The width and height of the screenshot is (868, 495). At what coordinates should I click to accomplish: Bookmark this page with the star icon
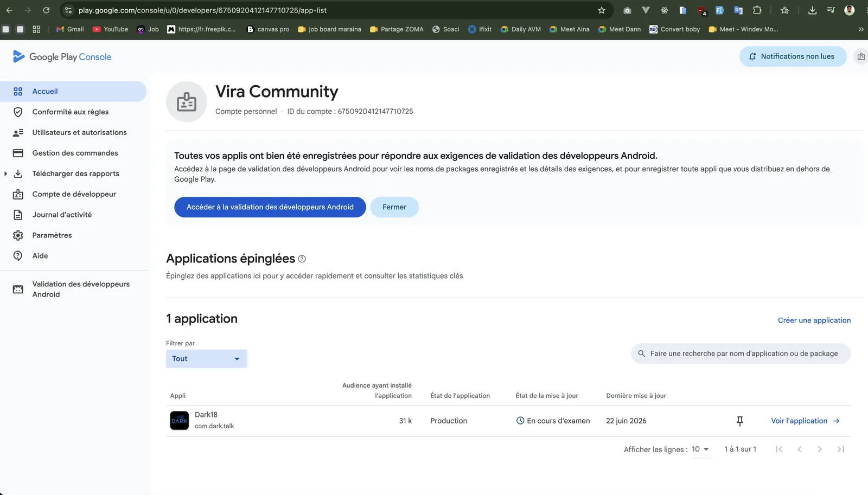(x=602, y=10)
